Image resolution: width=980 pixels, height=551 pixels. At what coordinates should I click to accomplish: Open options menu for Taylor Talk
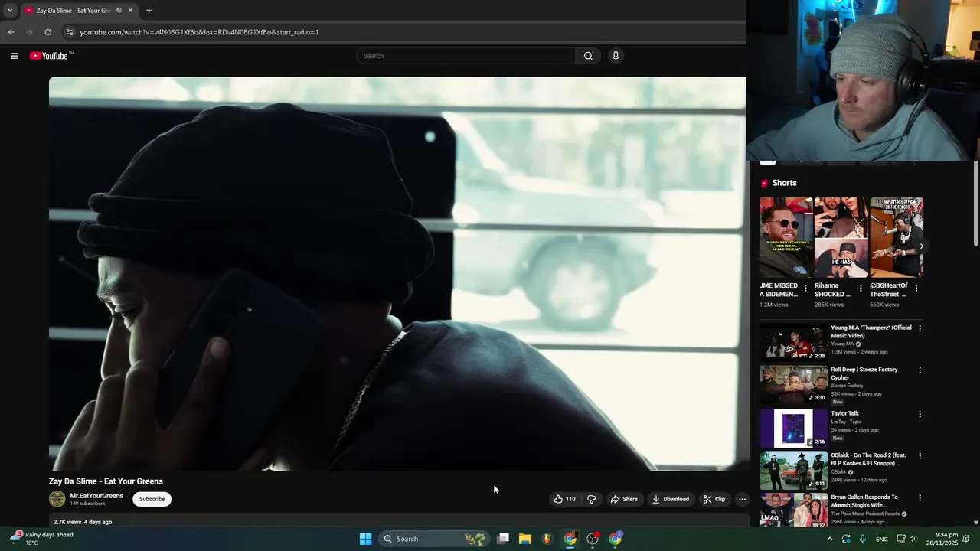click(x=920, y=414)
